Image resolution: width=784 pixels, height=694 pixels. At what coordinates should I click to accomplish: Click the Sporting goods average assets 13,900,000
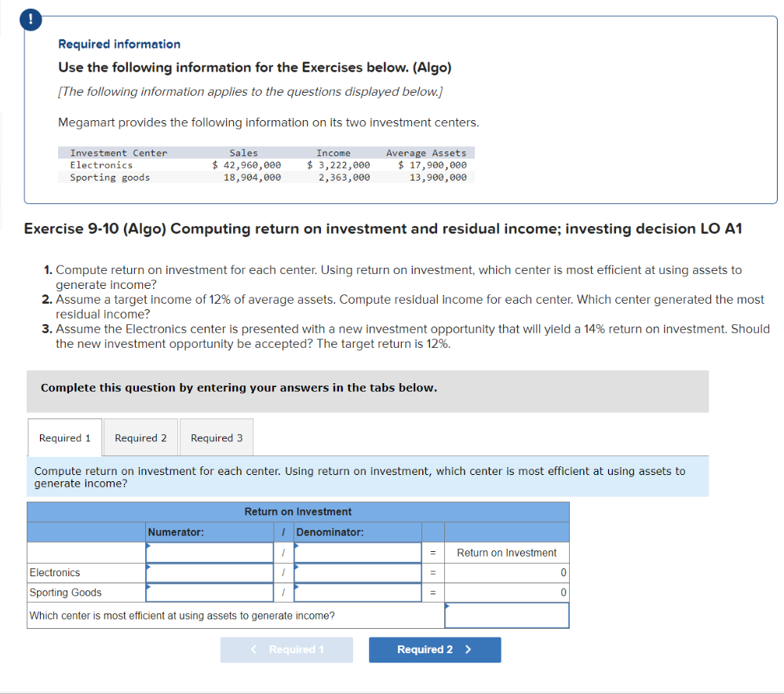(x=438, y=177)
